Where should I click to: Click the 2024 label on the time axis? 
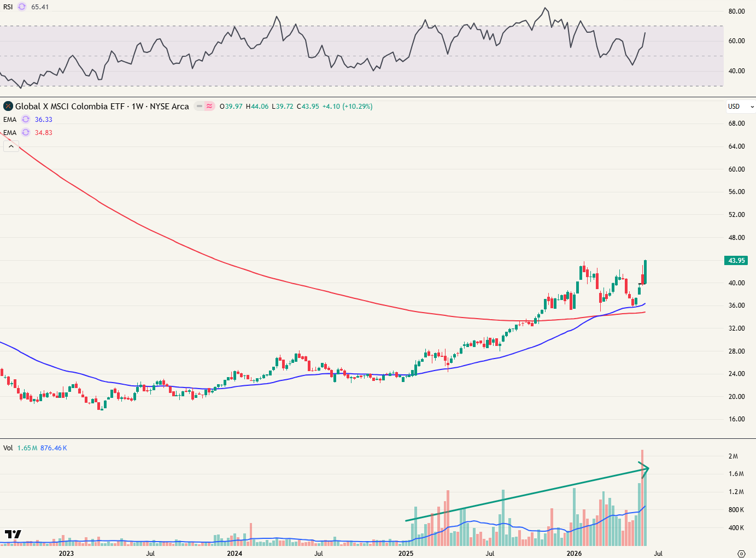click(235, 554)
